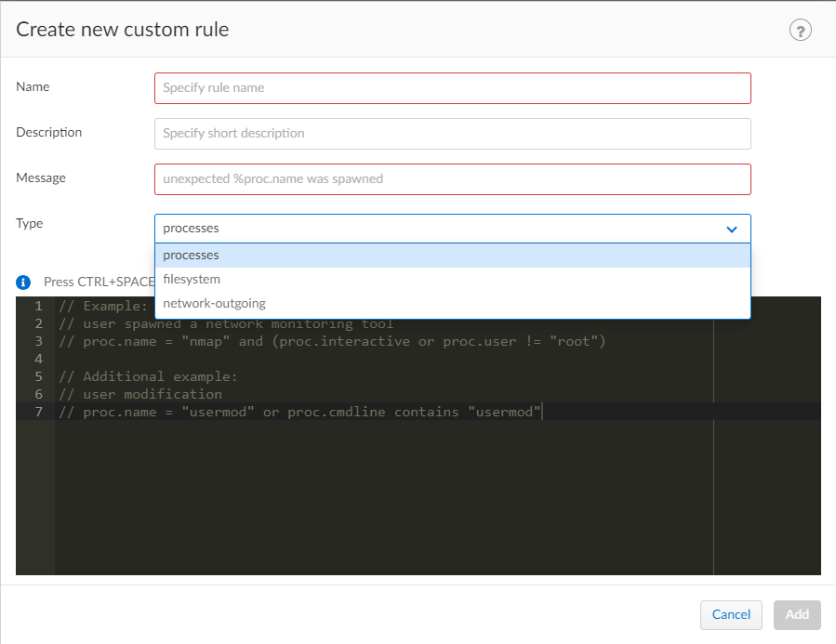Click line number 4 in editor gutter
The image size is (836, 644).
pos(38,359)
